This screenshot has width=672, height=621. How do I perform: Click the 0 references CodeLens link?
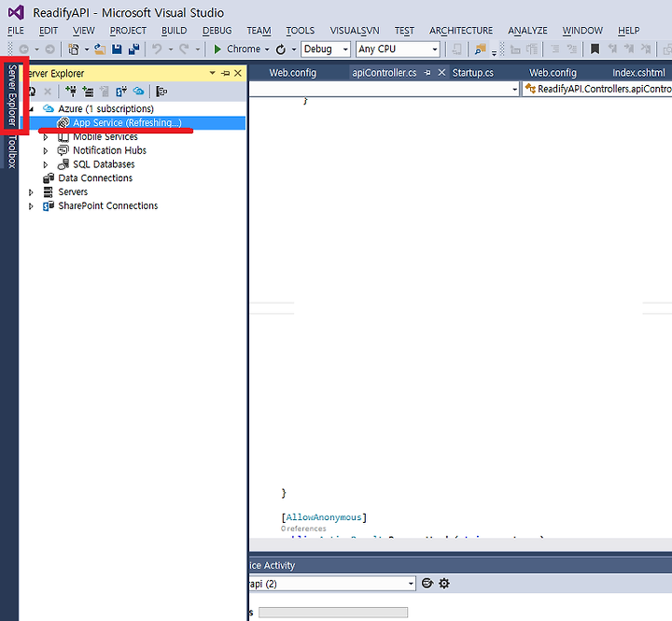303,529
